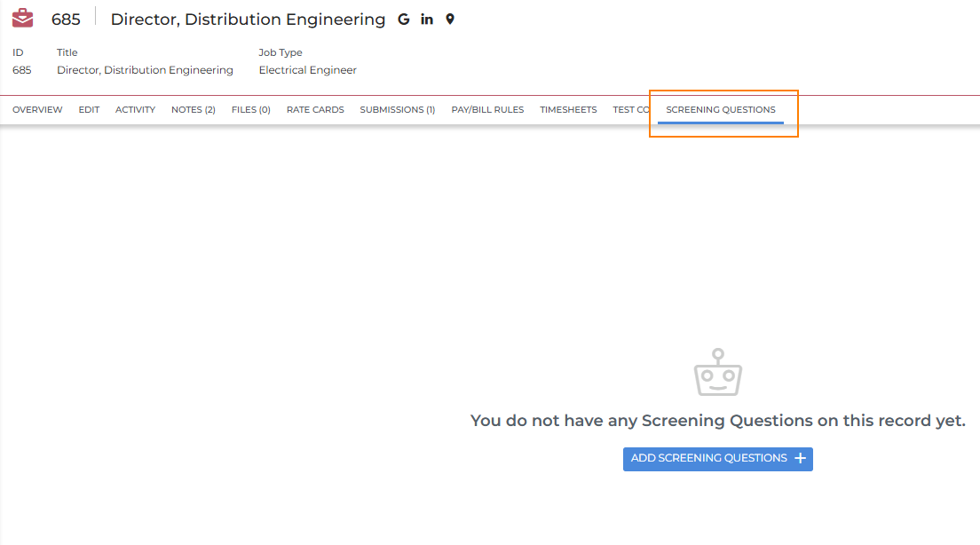Click the Title field value Director, Distribution Engineering
The height and width of the screenshot is (545, 980).
point(145,70)
